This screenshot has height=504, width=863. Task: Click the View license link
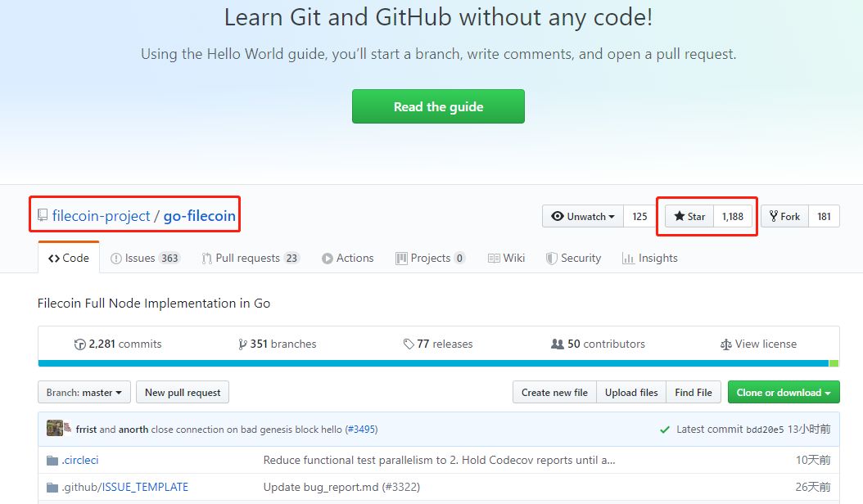click(758, 344)
